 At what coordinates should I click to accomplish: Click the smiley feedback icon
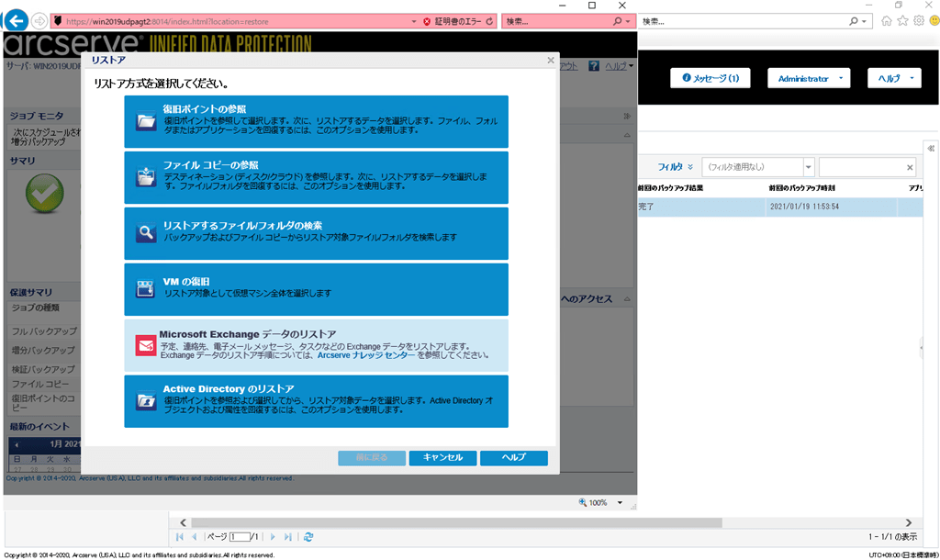934,21
